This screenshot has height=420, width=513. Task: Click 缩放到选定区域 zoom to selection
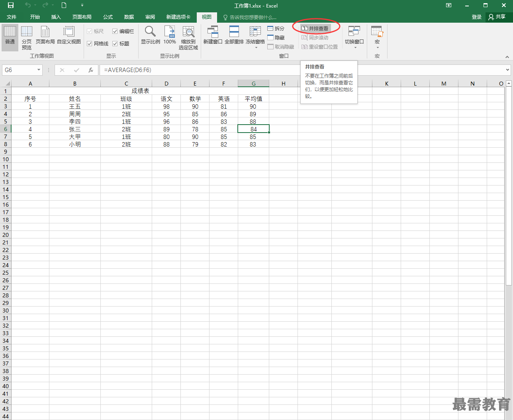coord(188,37)
